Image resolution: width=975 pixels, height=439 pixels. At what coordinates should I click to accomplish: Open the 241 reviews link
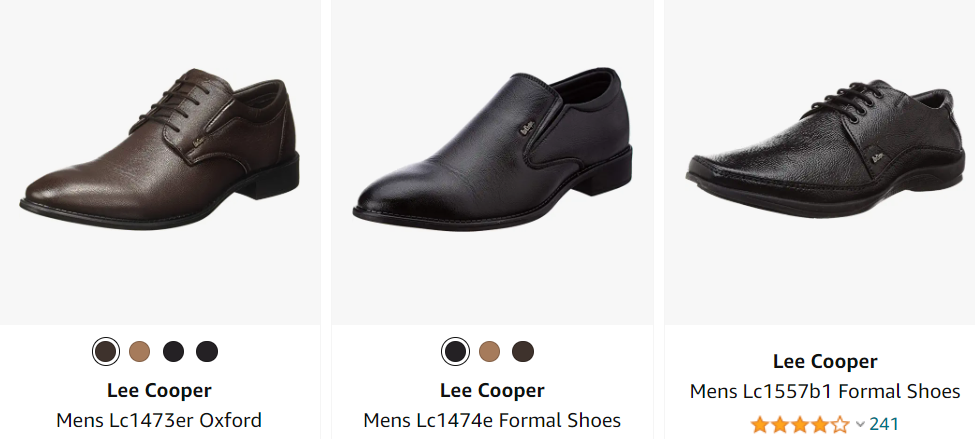(x=884, y=424)
